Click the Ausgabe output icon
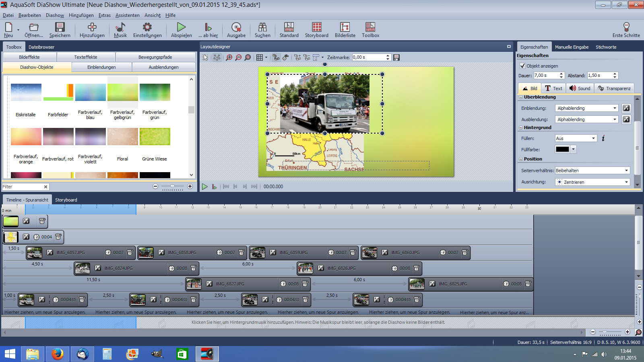This screenshot has width=644, height=362. pos(236,27)
